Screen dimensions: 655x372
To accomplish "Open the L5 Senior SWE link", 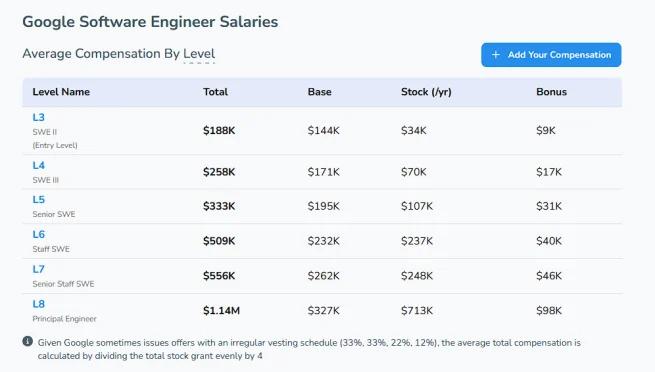I will coord(38,200).
